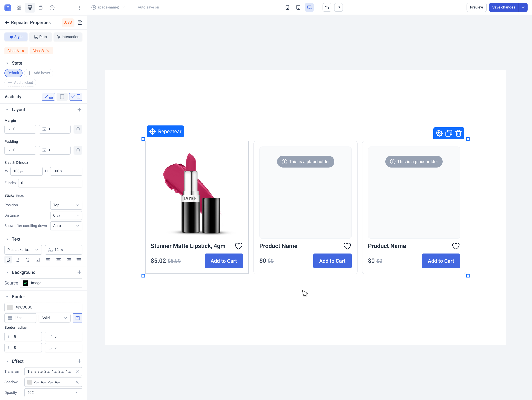Image resolution: width=532 pixels, height=400 pixels.
Task: Switch to the Data tab
Action: (40, 37)
